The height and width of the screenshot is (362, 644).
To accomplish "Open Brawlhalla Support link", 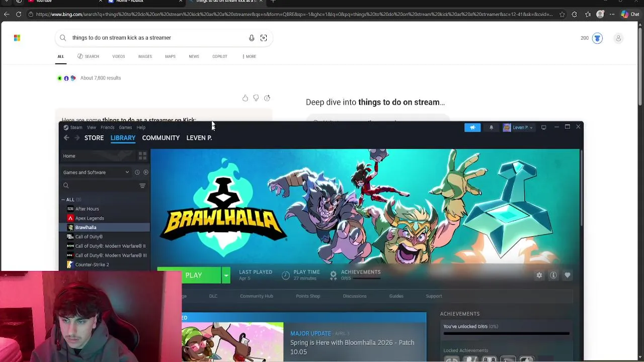I will (434, 296).
